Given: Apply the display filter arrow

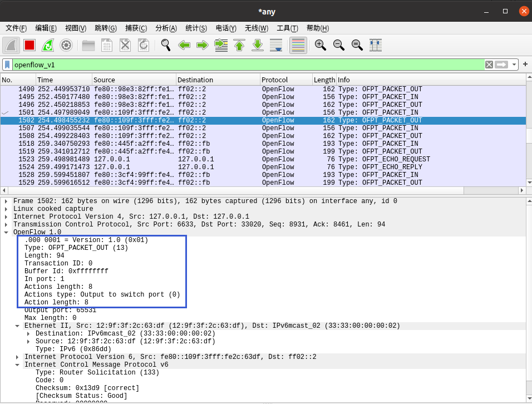Looking at the screenshot, I should (x=501, y=65).
